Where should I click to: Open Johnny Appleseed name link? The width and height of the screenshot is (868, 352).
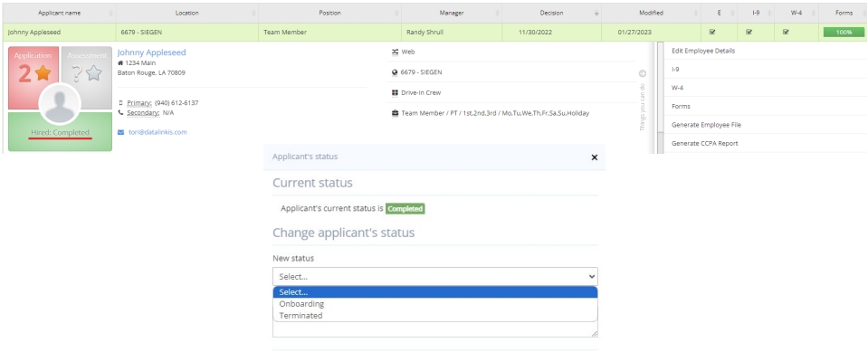(x=152, y=52)
